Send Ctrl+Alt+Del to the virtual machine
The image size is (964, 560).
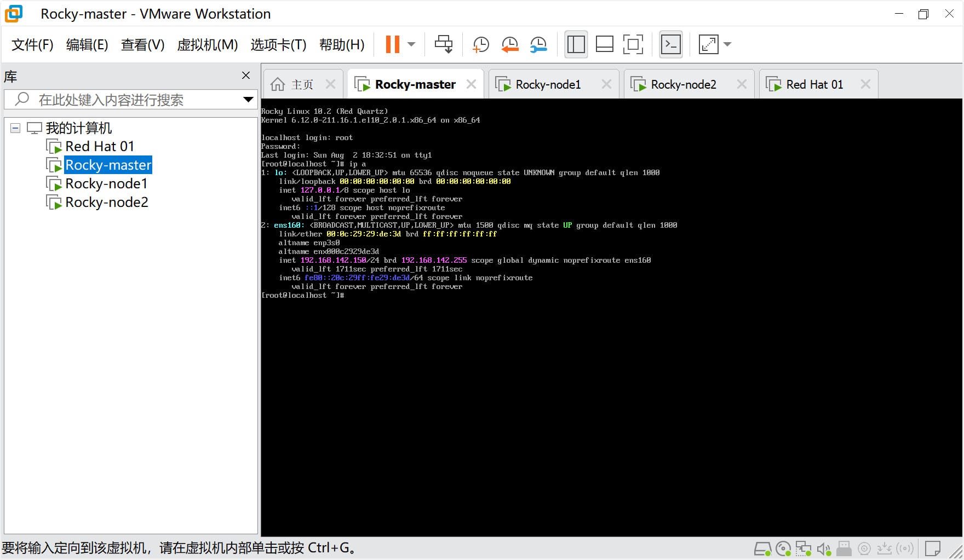pos(444,44)
